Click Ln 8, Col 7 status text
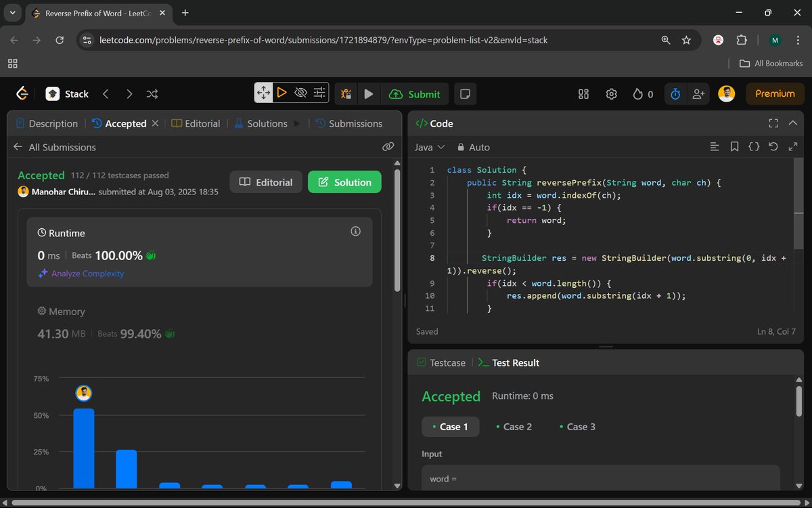This screenshot has height=508, width=812. click(x=777, y=331)
